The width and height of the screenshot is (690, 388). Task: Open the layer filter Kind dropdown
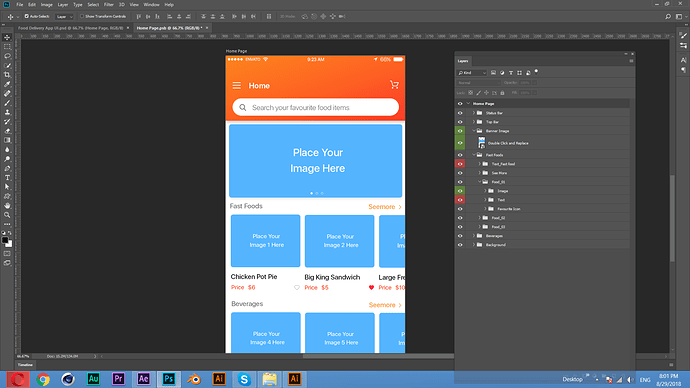click(472, 73)
